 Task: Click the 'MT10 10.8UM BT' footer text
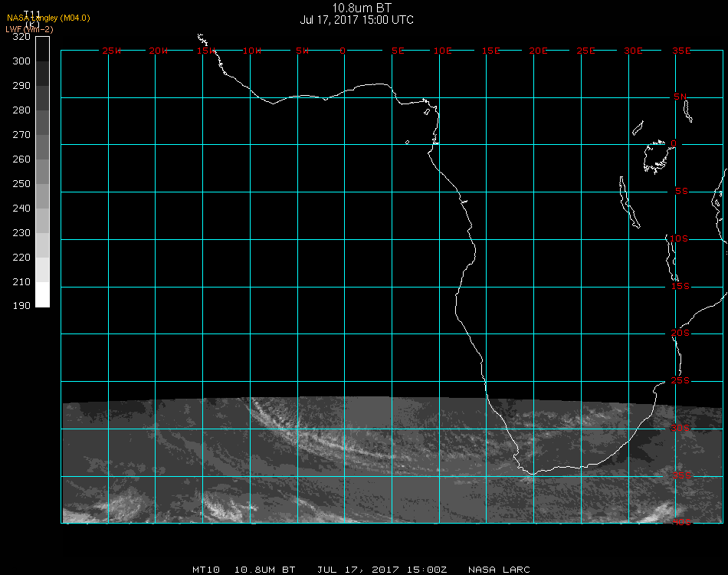244,570
